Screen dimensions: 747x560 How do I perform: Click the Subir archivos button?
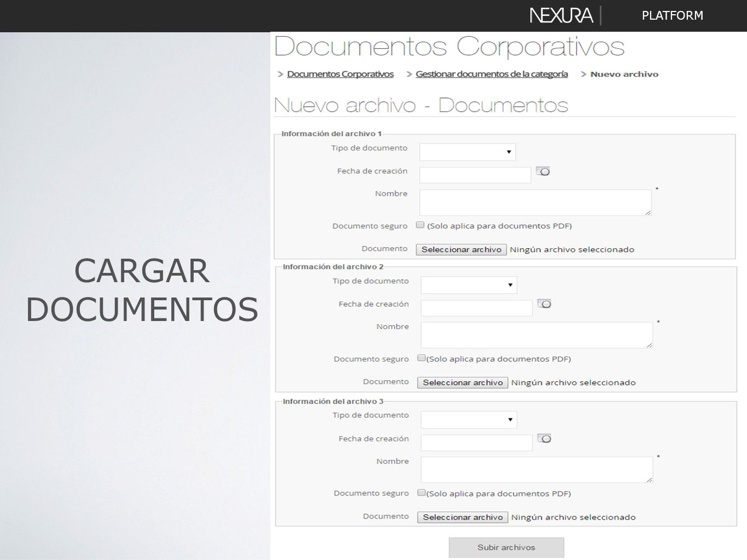(x=506, y=547)
